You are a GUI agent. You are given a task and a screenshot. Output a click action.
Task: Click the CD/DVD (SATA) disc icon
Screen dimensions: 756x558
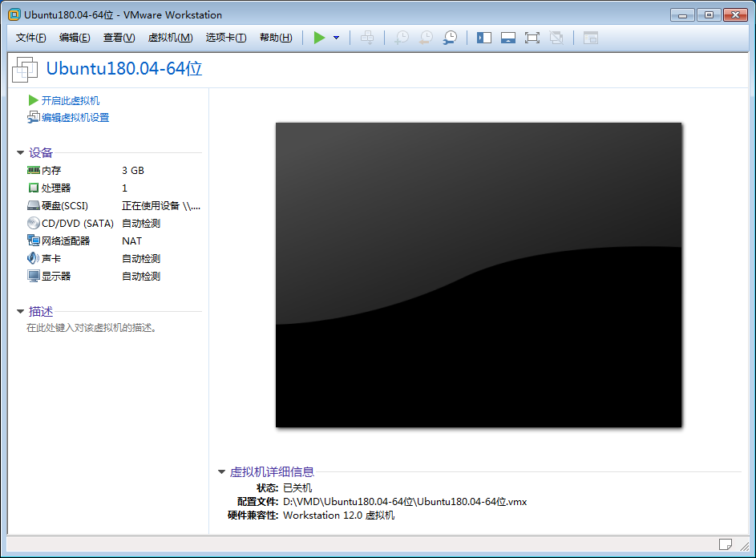point(33,224)
